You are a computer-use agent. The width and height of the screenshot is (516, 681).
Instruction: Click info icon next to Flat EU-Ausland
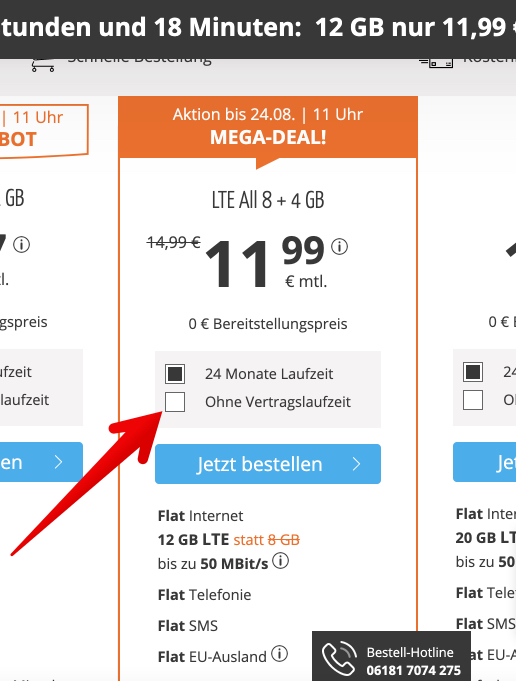280,653
